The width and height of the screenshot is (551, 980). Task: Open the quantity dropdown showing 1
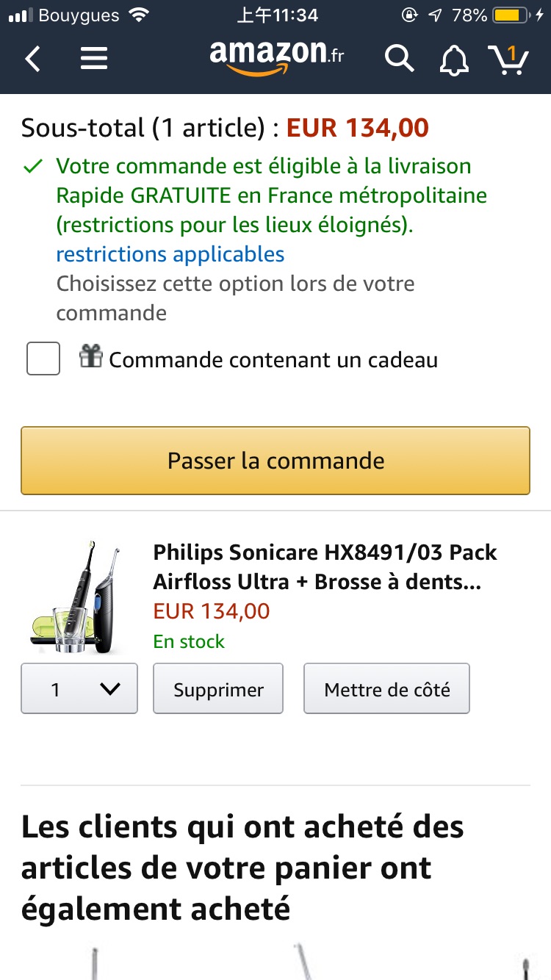pyautogui.click(x=79, y=688)
